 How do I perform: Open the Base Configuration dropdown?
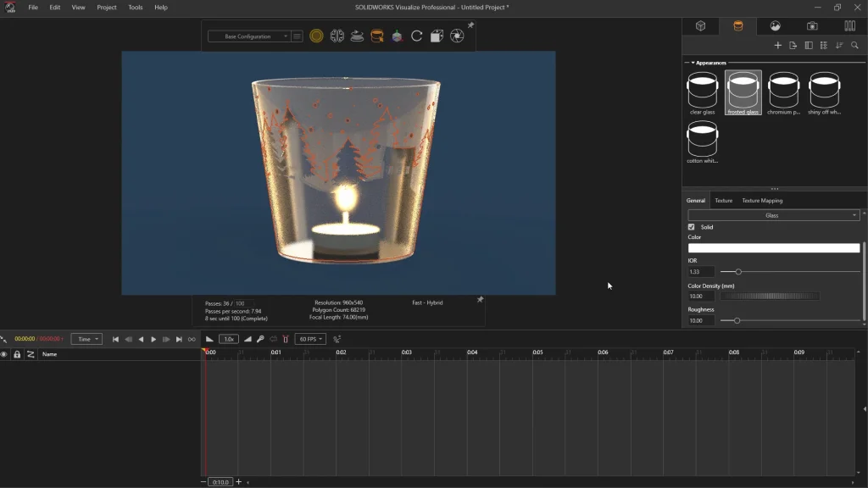248,36
